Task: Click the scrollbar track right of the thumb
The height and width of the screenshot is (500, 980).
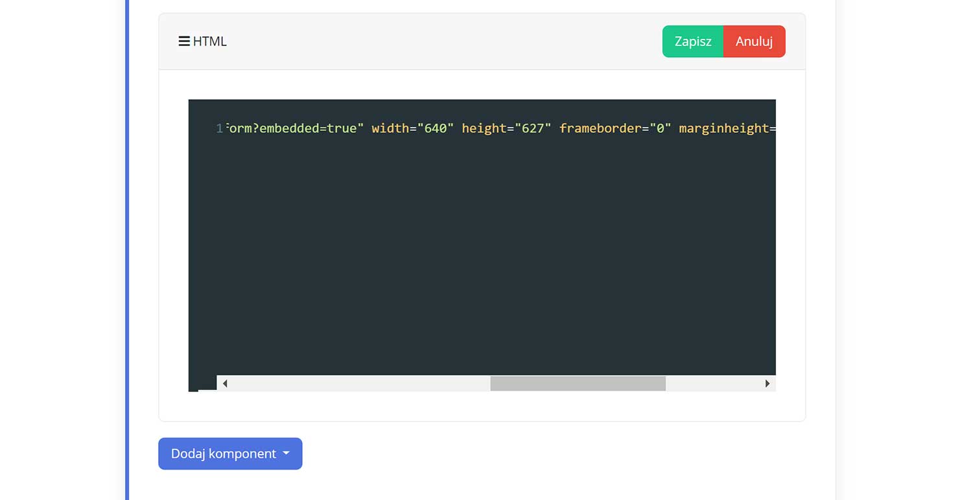Action: [713, 383]
